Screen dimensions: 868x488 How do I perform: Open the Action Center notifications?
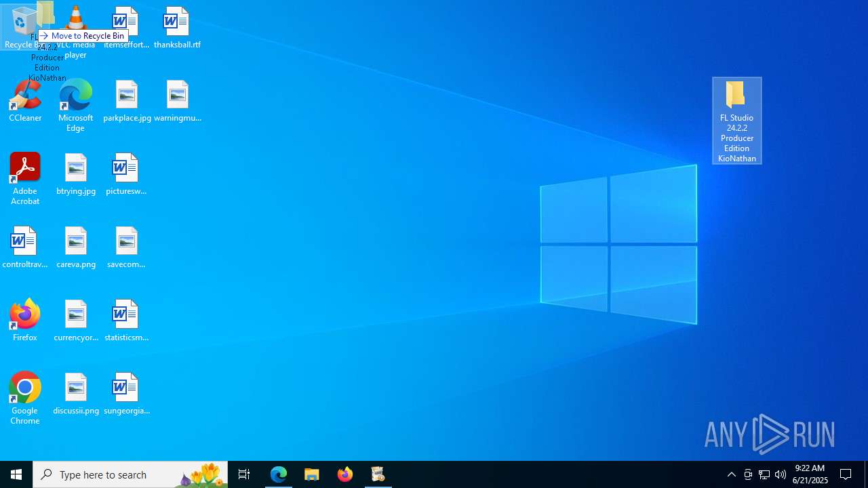pyautogui.click(x=846, y=474)
